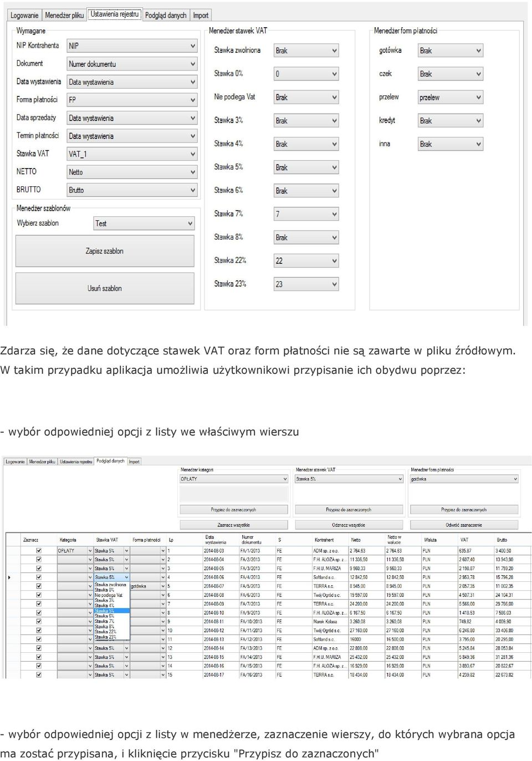Open the inna payment form dropdown

click(451, 144)
